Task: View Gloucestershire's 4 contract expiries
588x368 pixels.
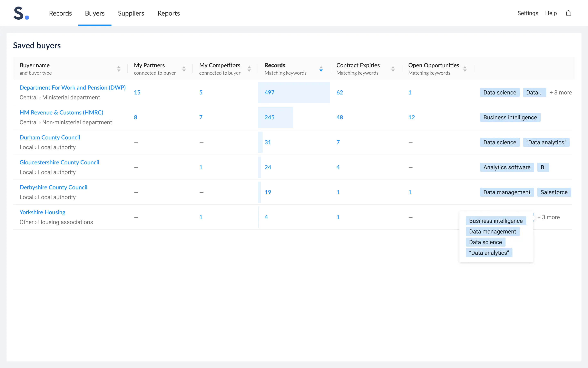Action: [x=338, y=167]
